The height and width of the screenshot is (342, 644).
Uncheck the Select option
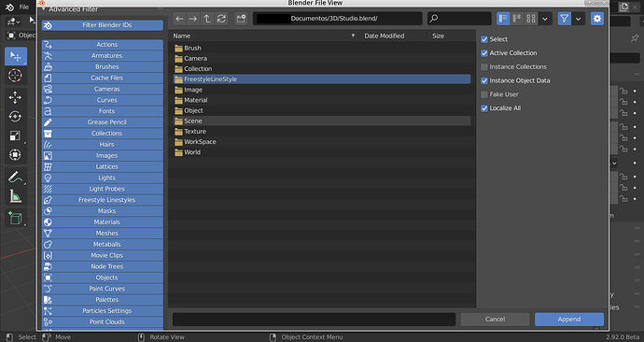point(484,39)
